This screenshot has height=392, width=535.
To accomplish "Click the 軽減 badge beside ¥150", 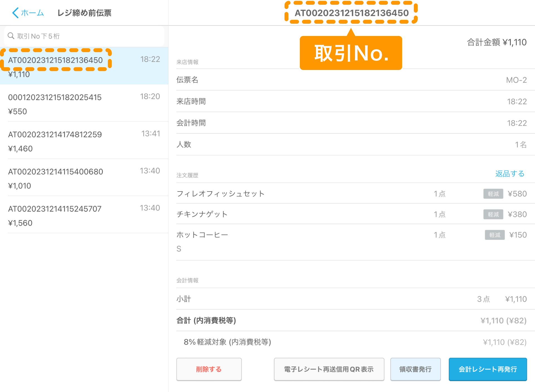I will point(495,235).
